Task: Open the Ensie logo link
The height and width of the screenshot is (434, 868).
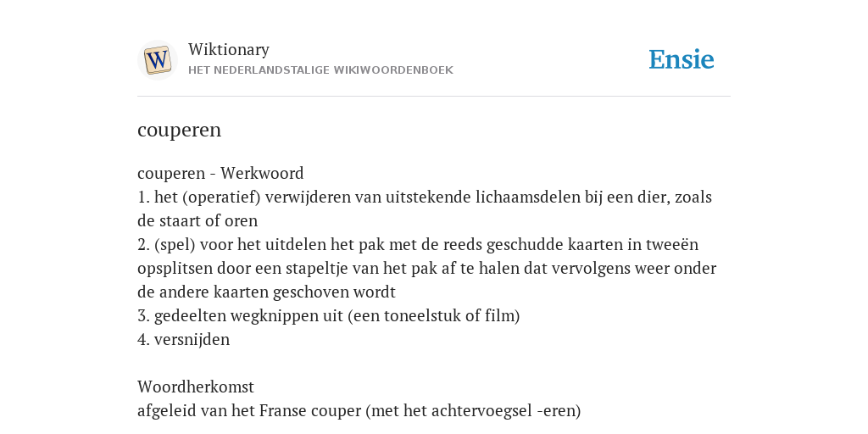Action: (682, 59)
